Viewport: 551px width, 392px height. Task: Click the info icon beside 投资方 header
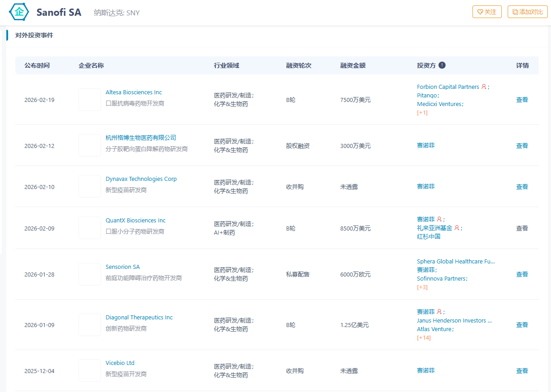pos(442,65)
